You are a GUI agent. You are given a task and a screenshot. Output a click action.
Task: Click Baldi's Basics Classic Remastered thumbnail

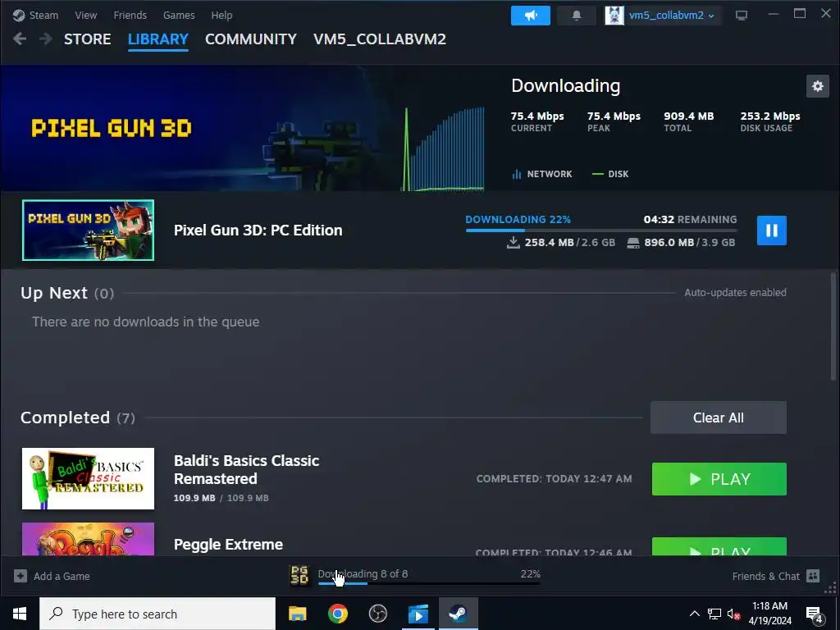pyautogui.click(x=89, y=479)
